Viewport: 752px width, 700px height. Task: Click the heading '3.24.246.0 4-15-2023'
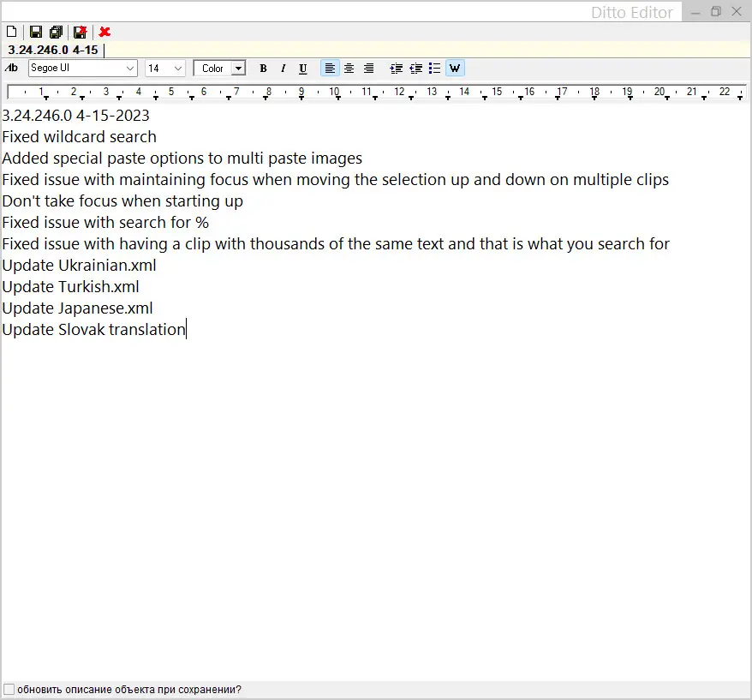point(75,116)
